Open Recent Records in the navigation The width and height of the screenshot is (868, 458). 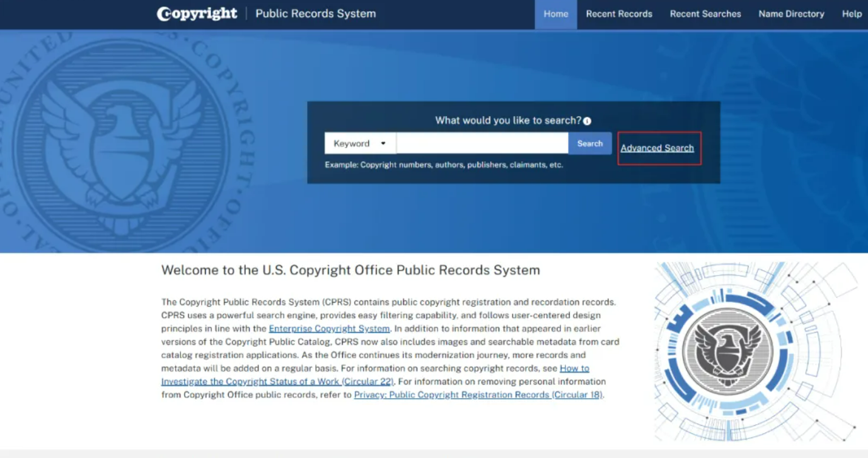[618, 14]
